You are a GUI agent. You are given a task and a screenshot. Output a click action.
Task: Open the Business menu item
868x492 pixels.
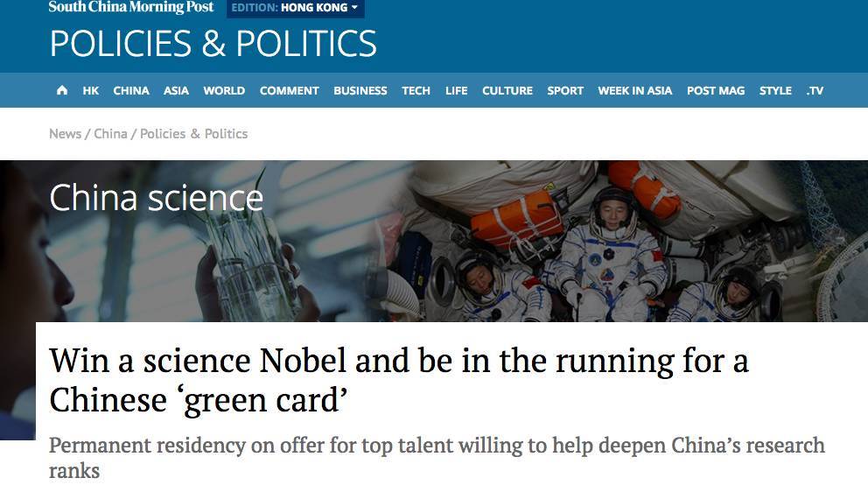click(x=360, y=90)
